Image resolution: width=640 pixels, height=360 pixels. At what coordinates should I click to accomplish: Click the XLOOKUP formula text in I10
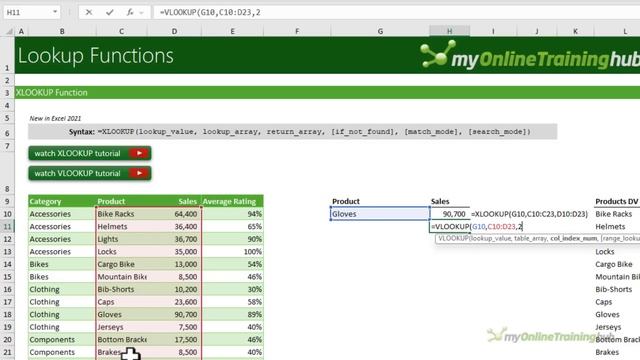pyautogui.click(x=529, y=214)
